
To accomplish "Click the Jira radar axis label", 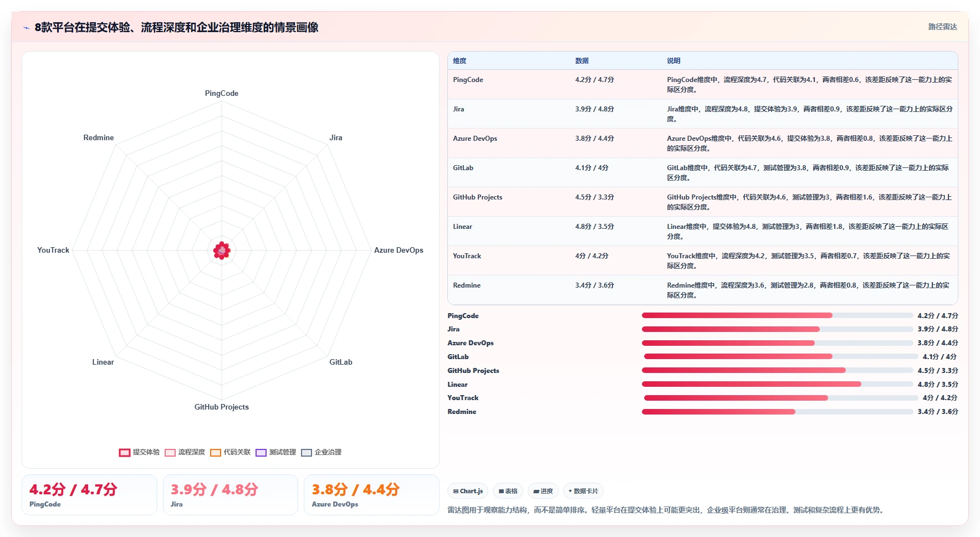I will click(336, 137).
